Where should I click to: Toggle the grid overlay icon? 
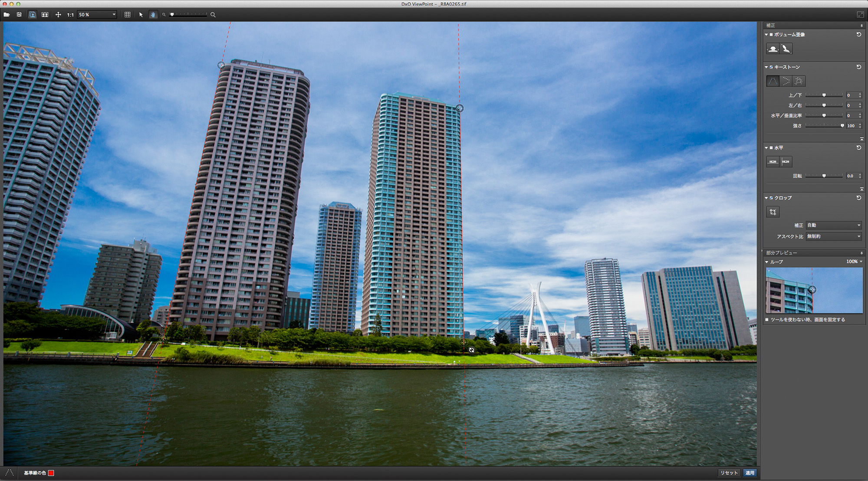[127, 14]
